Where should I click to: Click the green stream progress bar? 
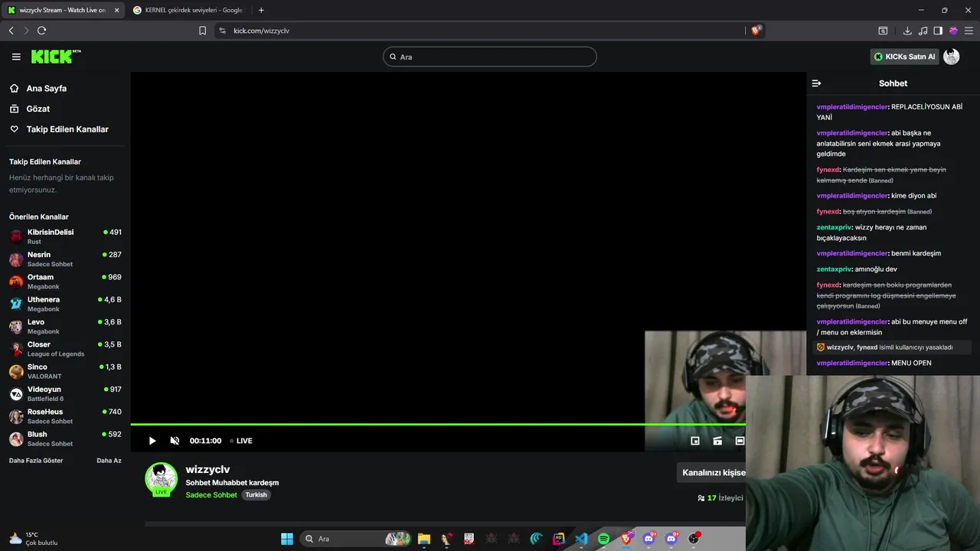click(x=438, y=424)
